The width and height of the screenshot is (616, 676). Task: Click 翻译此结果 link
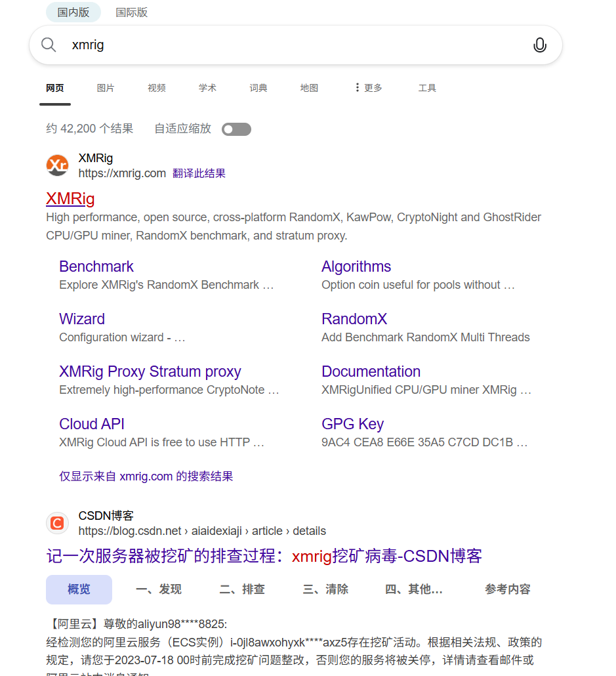199,173
